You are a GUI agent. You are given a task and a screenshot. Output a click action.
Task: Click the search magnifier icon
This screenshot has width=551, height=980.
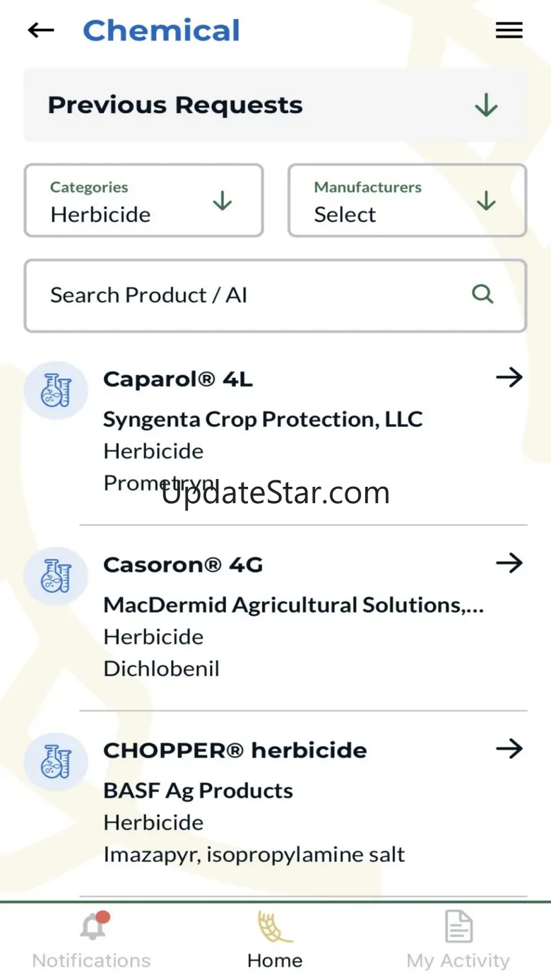(x=482, y=294)
